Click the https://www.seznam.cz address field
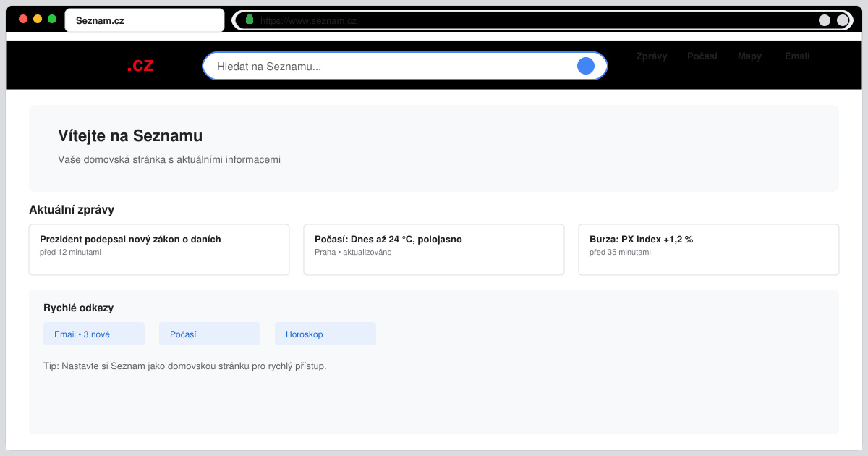 542,20
